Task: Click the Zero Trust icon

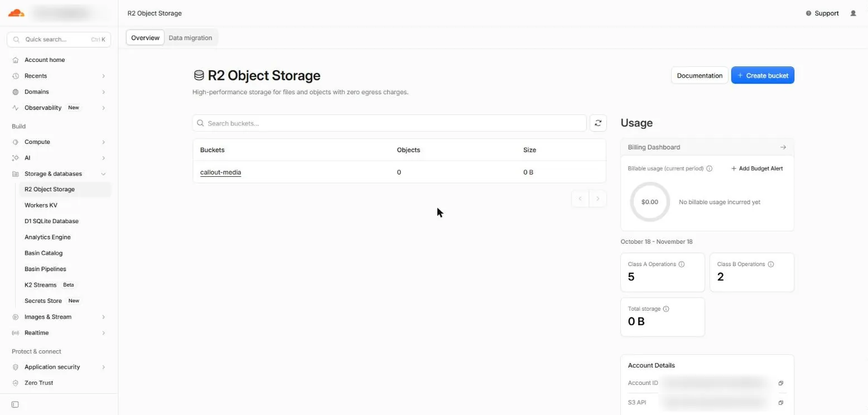Action: point(16,383)
